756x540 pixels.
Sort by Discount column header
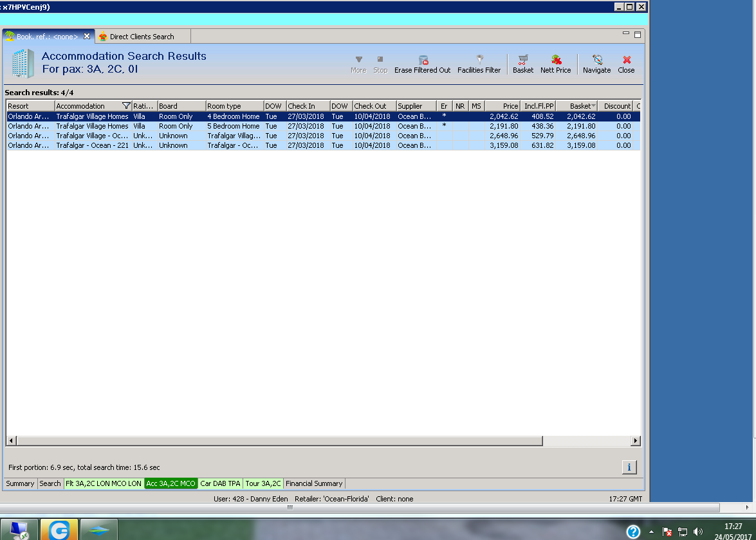(616, 106)
